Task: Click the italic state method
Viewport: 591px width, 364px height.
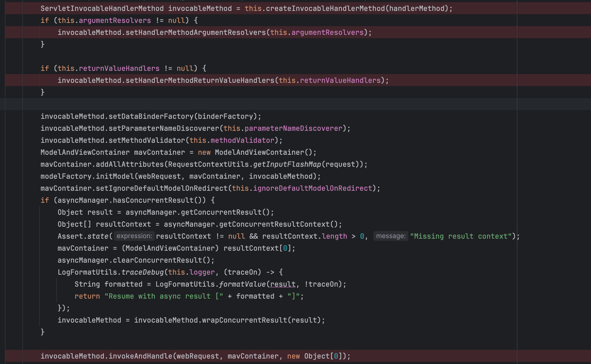Action: [98, 236]
